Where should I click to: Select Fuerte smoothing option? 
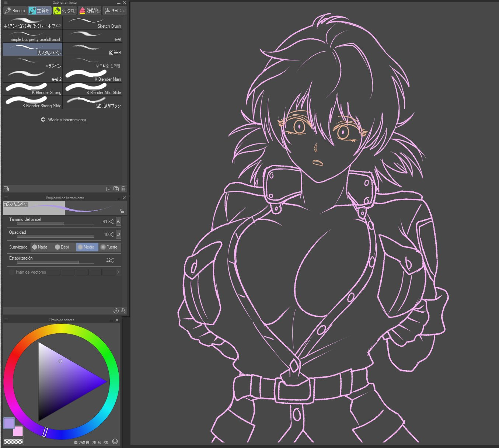[x=109, y=247]
